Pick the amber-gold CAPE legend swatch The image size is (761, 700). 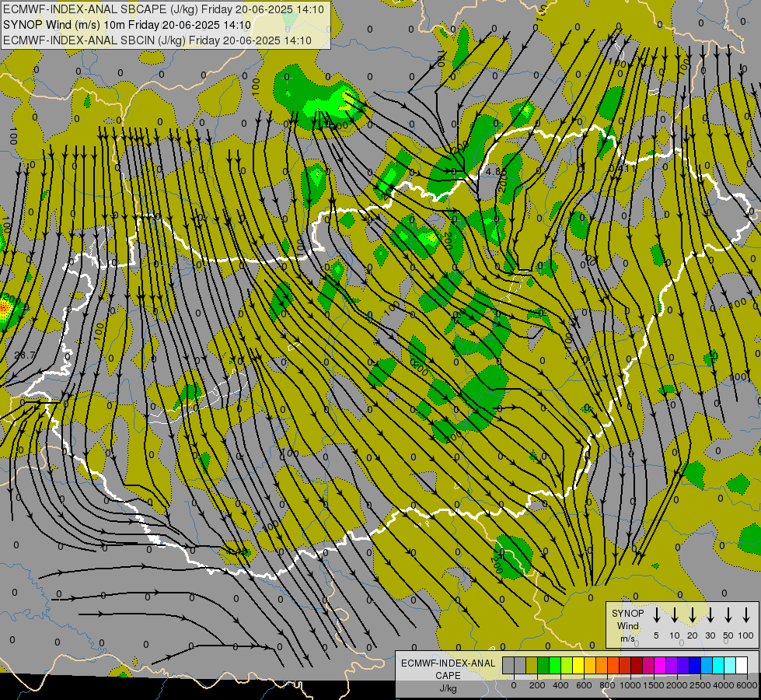click(590, 665)
